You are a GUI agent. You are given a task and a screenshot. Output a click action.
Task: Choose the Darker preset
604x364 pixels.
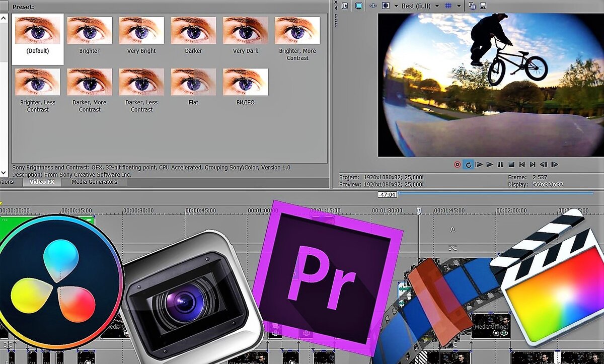[193, 35]
